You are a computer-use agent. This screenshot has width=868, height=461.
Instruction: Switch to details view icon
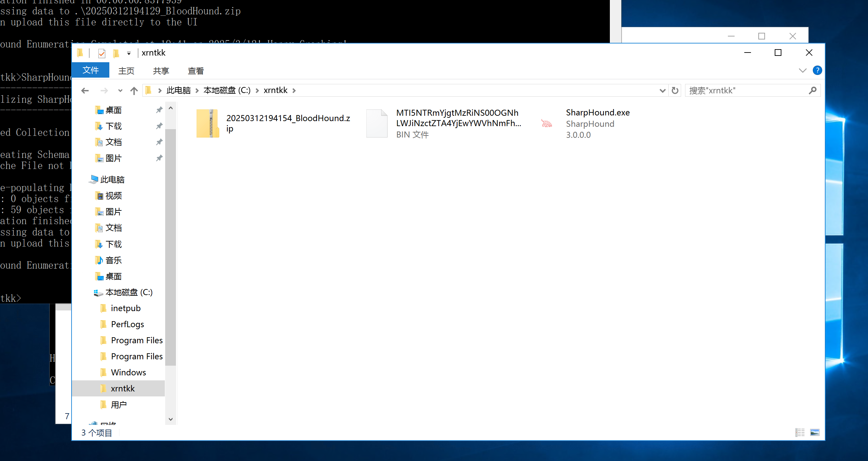[799, 432]
